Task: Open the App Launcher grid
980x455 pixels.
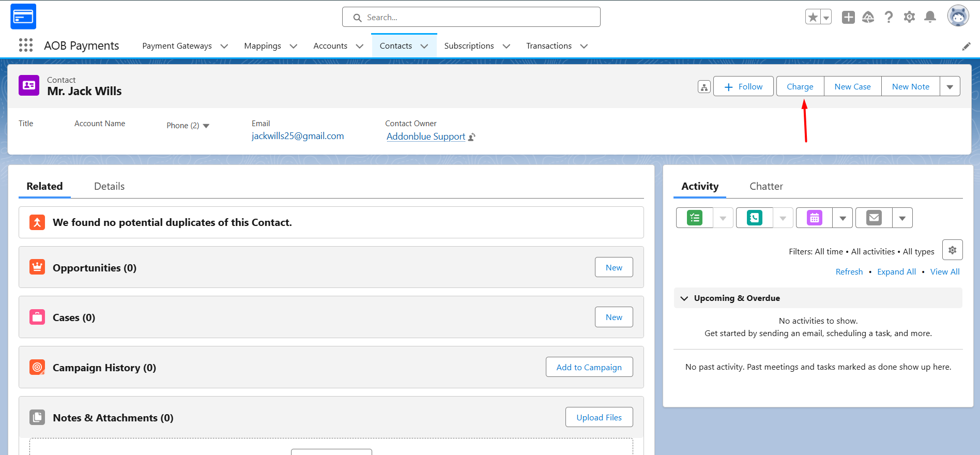Action: click(x=26, y=45)
